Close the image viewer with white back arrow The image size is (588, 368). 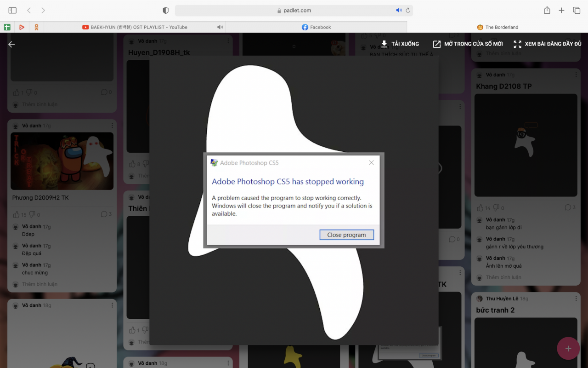11,44
